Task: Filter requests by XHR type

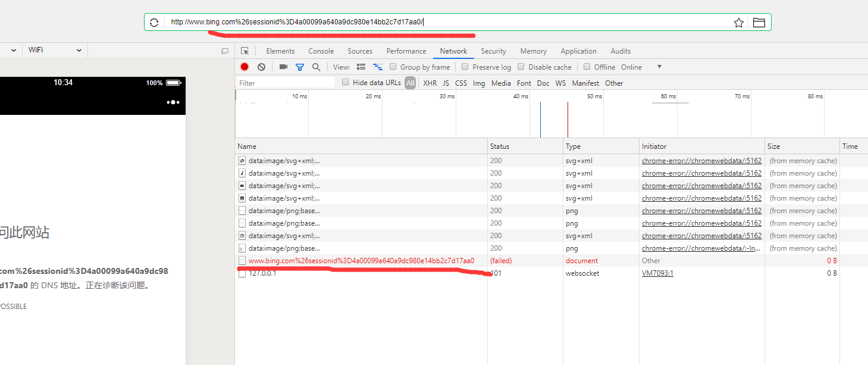Action: (430, 83)
